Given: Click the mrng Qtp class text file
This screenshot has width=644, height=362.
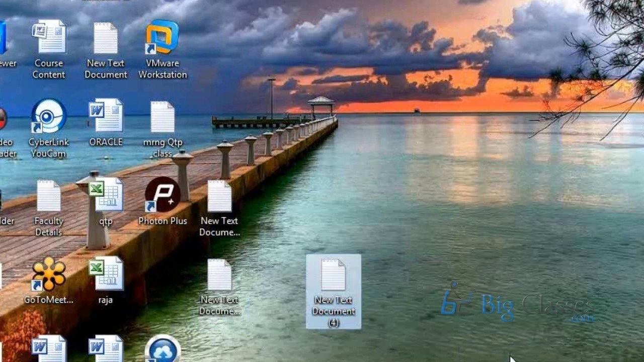Looking at the screenshot, I should 163,118.
